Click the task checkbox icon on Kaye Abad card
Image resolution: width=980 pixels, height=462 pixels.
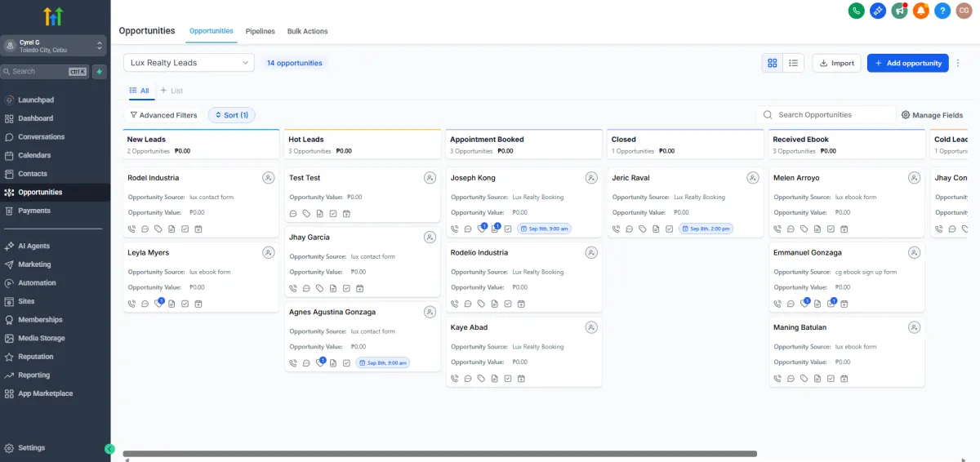pyautogui.click(x=508, y=378)
